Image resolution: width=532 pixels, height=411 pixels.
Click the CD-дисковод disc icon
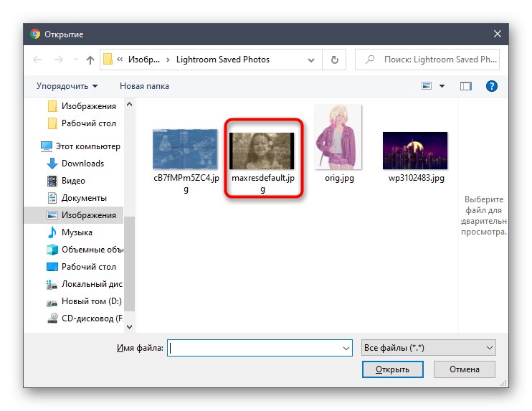point(52,318)
